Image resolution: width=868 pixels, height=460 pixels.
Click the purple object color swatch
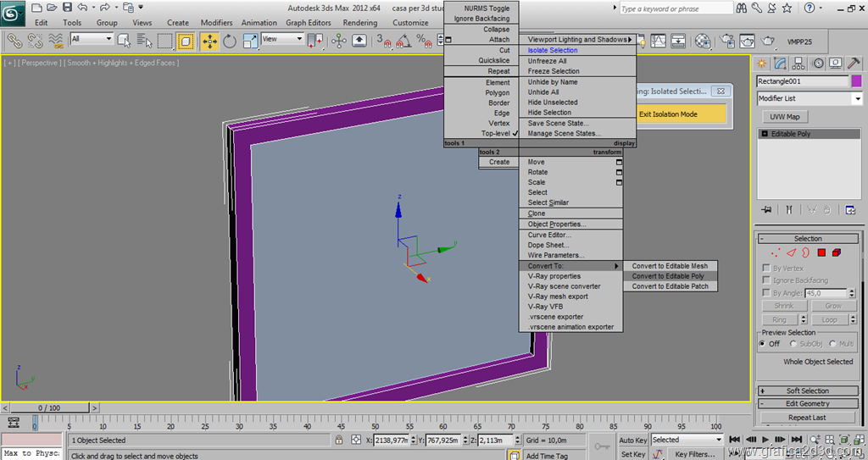[856, 81]
